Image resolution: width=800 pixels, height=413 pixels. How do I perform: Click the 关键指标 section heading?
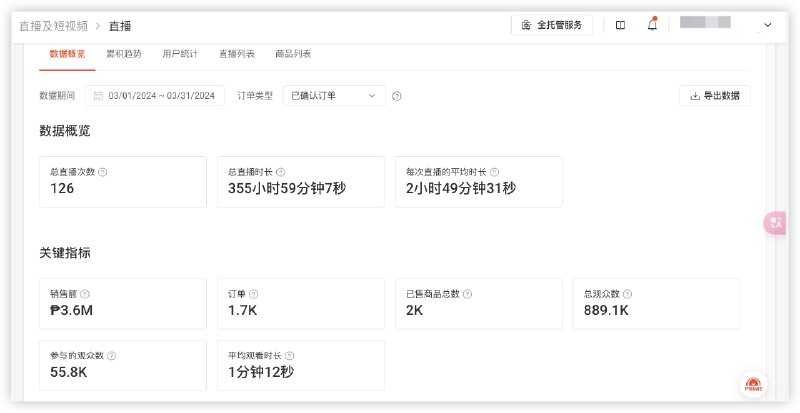tap(65, 253)
